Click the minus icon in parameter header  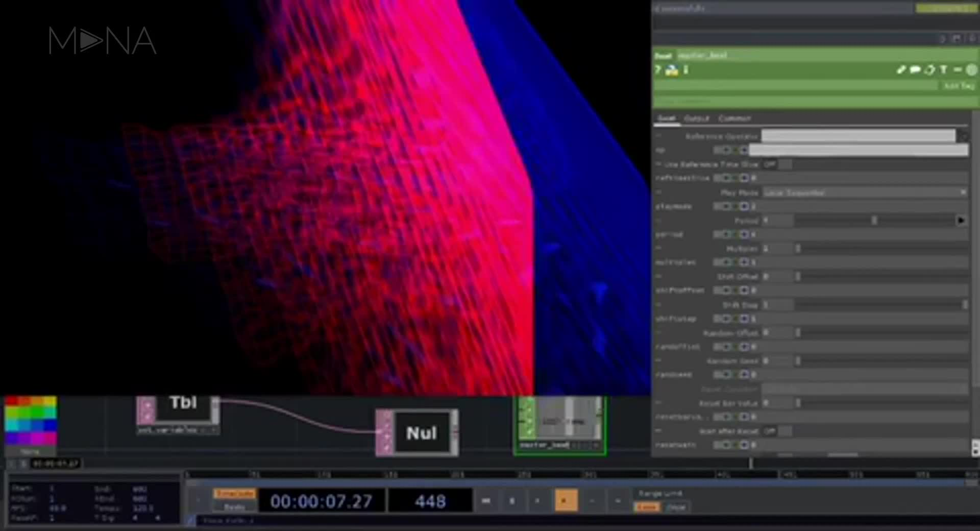pyautogui.click(x=958, y=70)
